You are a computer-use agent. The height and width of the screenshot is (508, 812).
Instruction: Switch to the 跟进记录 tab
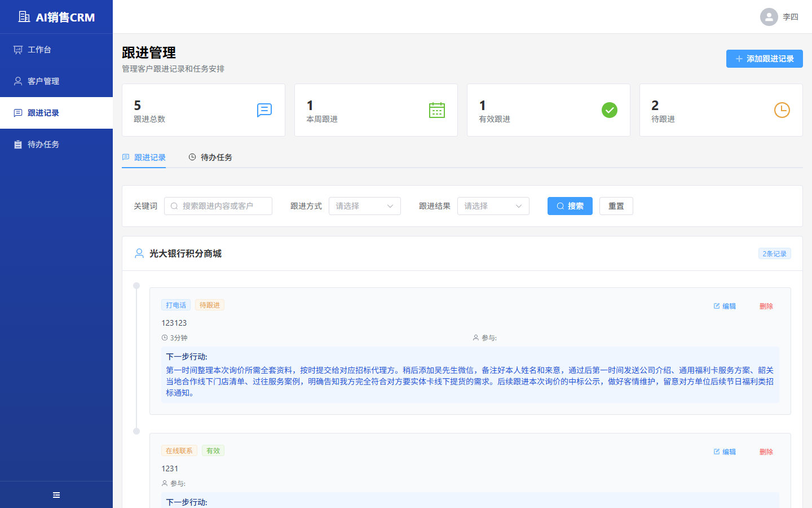pos(144,157)
